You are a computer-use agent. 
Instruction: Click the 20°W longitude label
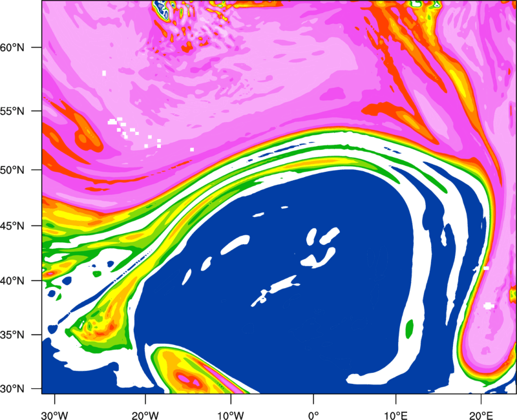point(145,415)
